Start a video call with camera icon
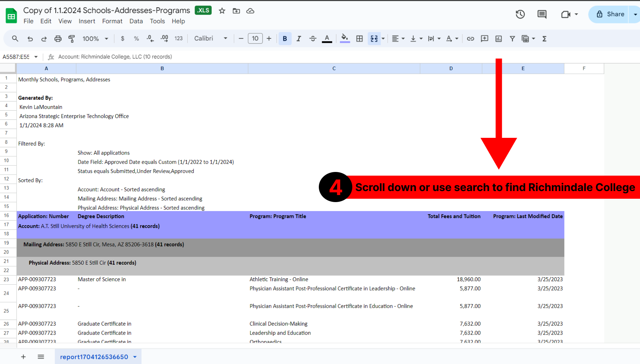The width and height of the screenshot is (640, 364). tap(566, 14)
